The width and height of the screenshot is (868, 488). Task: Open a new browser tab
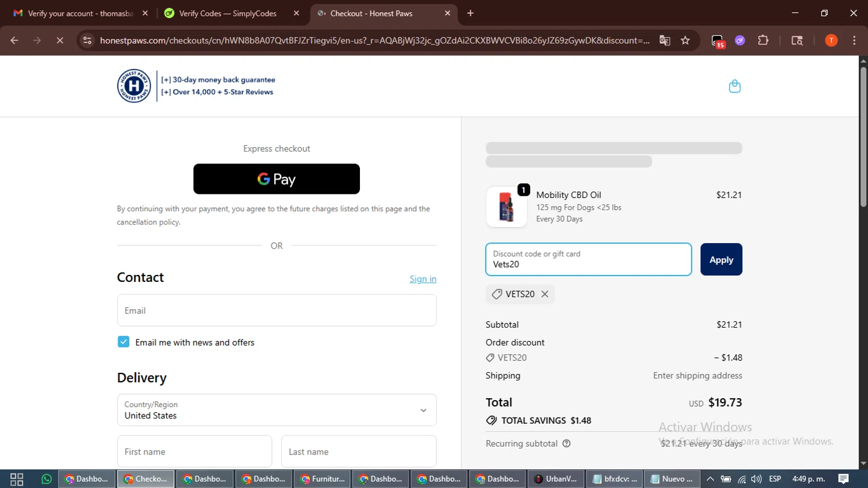tap(470, 13)
